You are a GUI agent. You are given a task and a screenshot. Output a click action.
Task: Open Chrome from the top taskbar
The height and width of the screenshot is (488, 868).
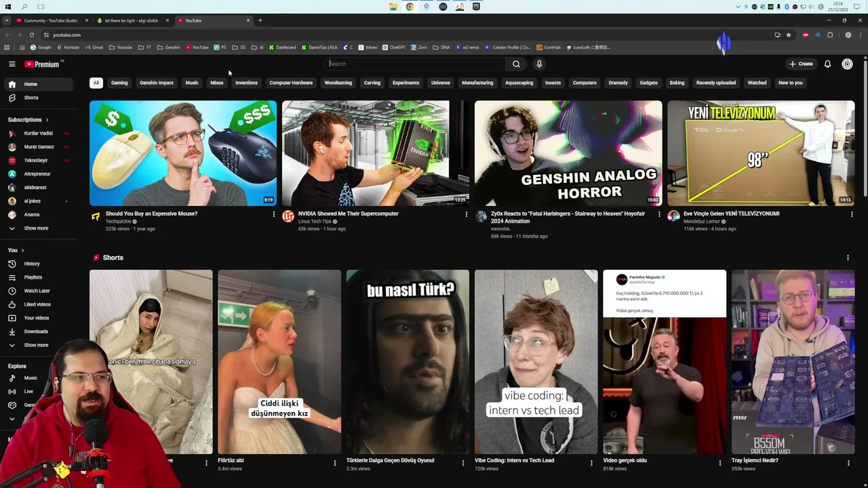tap(410, 7)
